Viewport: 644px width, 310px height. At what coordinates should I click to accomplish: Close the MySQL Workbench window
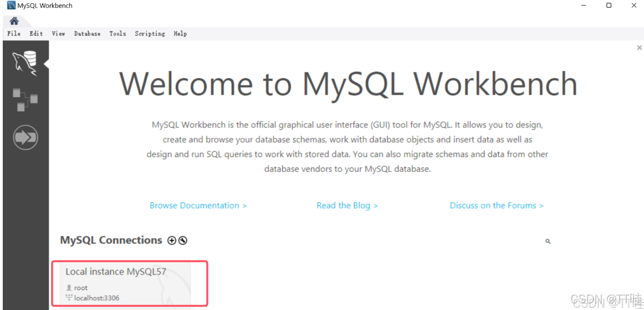click(x=633, y=6)
